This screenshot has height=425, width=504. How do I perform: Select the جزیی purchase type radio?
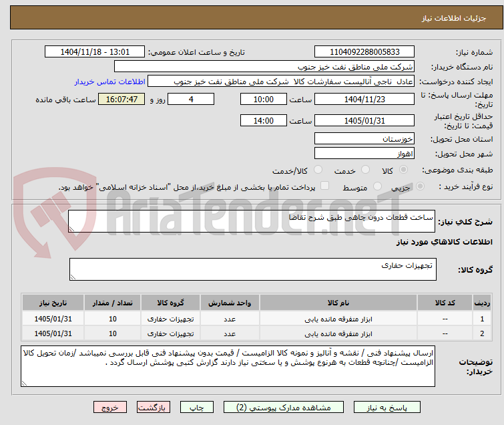coord(420,186)
